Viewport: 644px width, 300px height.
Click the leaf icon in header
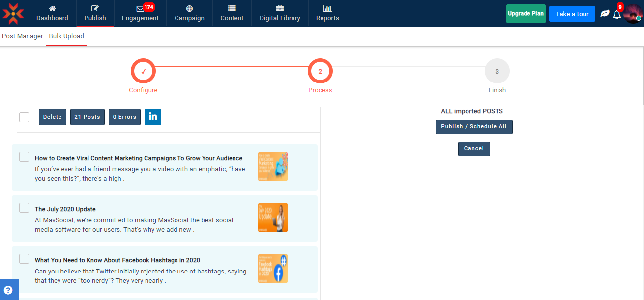(605, 14)
